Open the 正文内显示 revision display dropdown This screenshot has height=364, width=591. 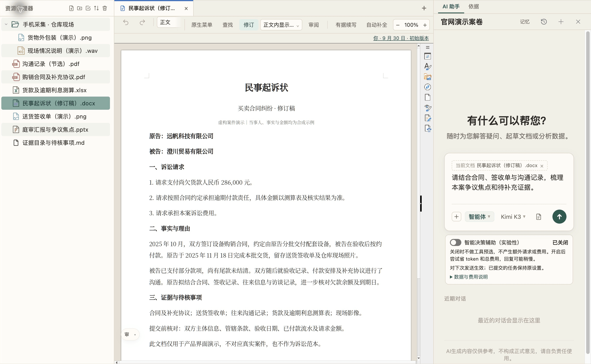[x=281, y=25]
